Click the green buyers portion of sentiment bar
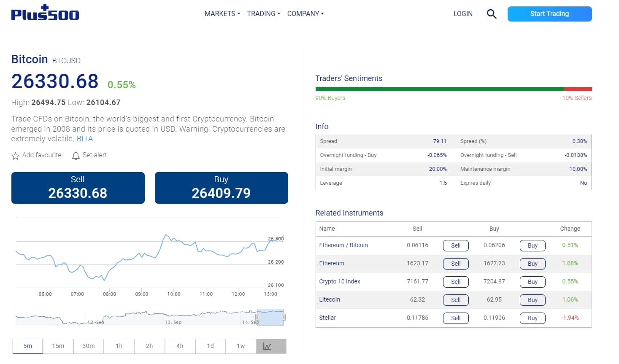Screen dimensions: 619x364 [x=440, y=89]
